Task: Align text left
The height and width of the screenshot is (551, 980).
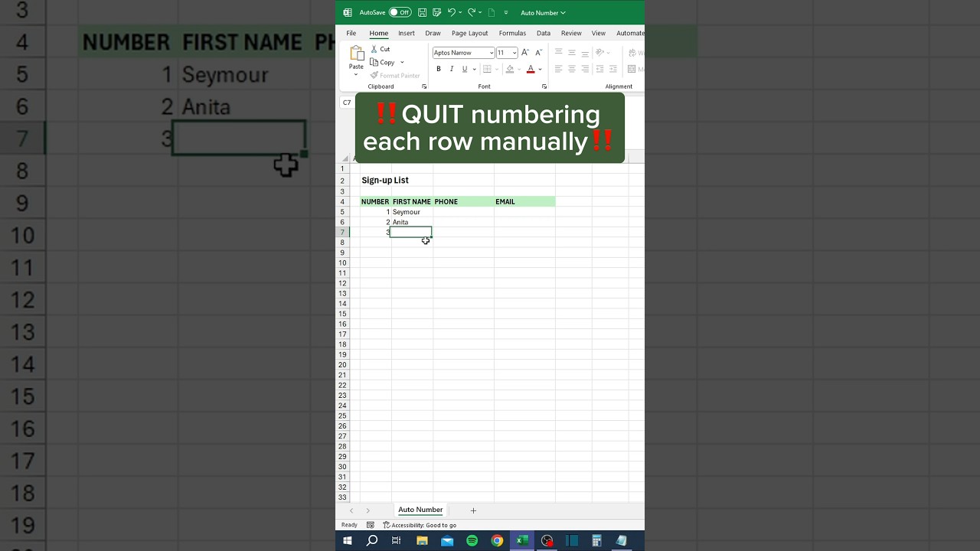Action: pos(558,69)
